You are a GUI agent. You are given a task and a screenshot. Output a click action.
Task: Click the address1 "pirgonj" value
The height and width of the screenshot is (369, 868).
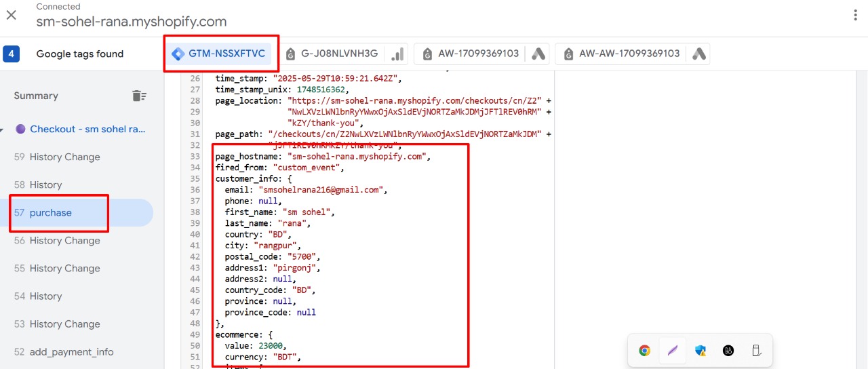(x=295, y=267)
